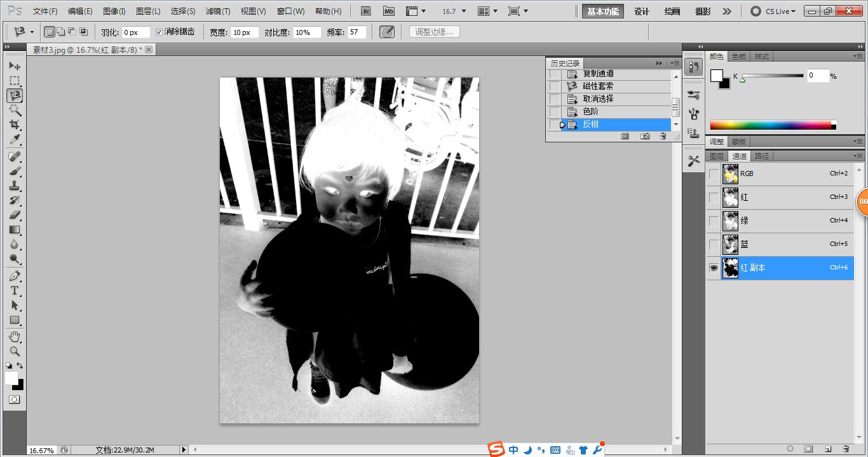This screenshot has height=457, width=868.
Task: Select the Move tool
Action: coord(15,65)
